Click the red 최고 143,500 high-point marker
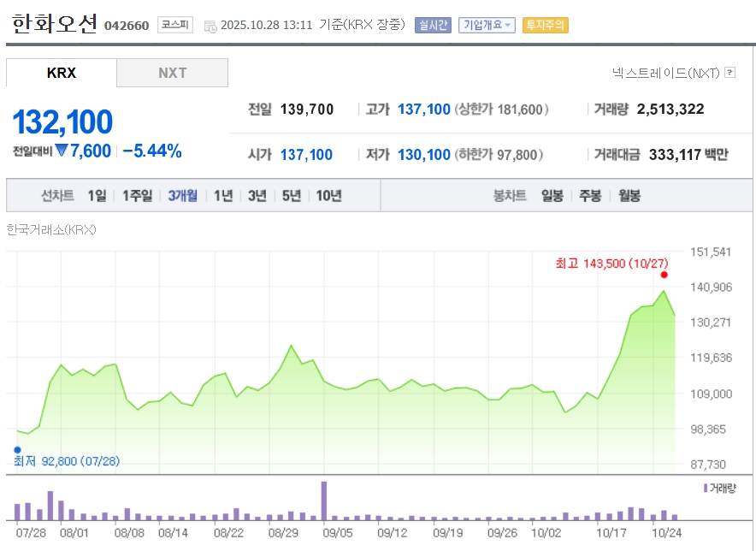Image resolution: width=756 pixels, height=551 pixels. [664, 275]
